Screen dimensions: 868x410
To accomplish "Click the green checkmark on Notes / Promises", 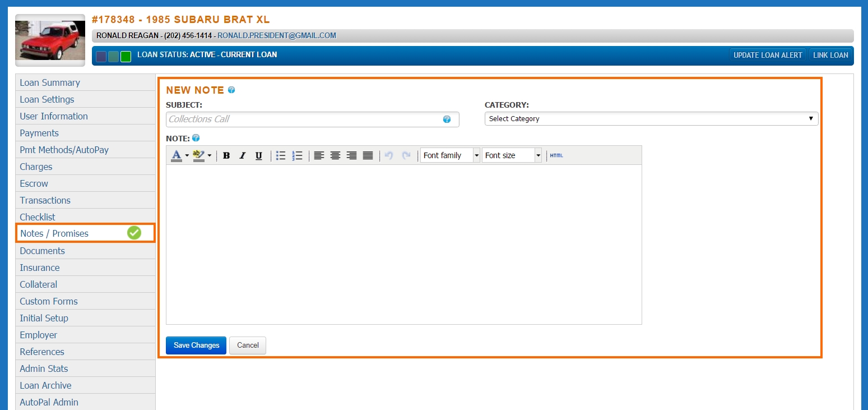I will pyautogui.click(x=134, y=232).
